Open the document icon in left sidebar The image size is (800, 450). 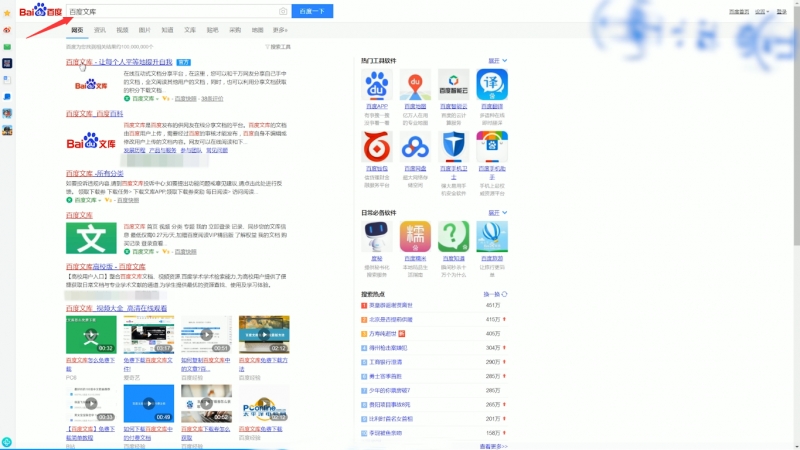tap(7, 80)
